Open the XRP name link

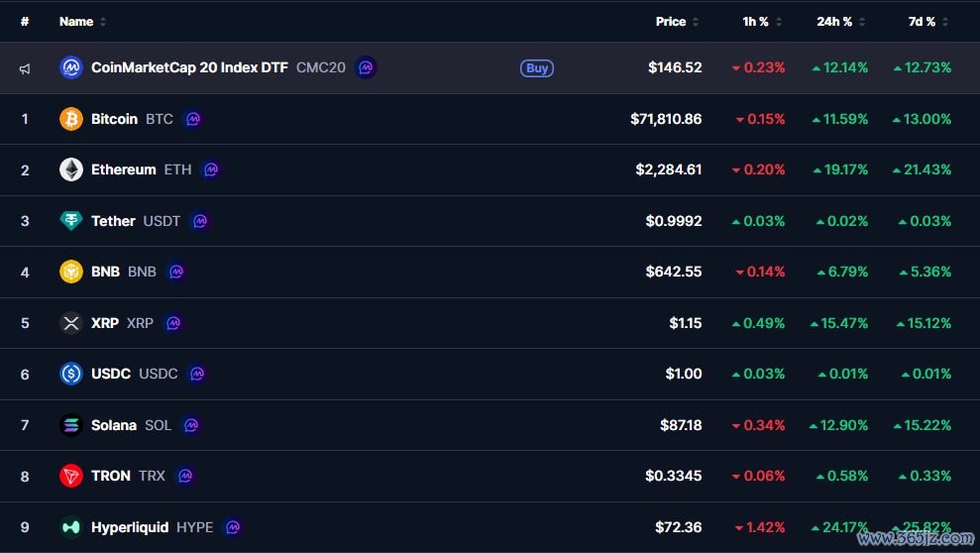105,323
